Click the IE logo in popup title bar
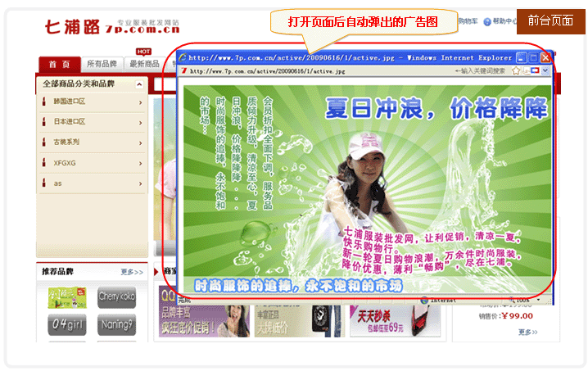The height and width of the screenshot is (371, 588). [183, 57]
